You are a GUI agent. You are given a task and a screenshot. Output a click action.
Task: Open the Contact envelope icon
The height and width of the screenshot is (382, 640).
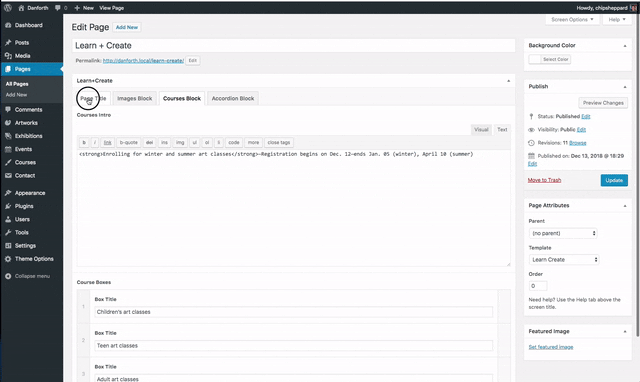pos(8,175)
